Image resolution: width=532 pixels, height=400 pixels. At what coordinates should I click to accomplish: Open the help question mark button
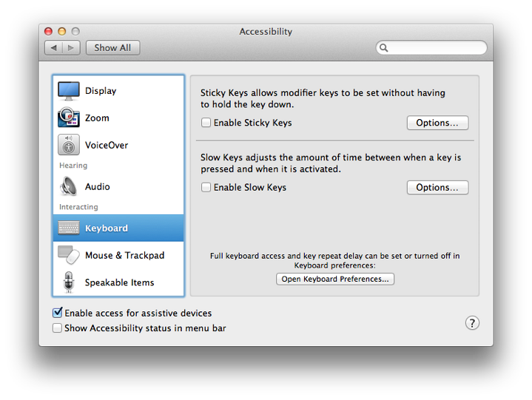pos(472,323)
